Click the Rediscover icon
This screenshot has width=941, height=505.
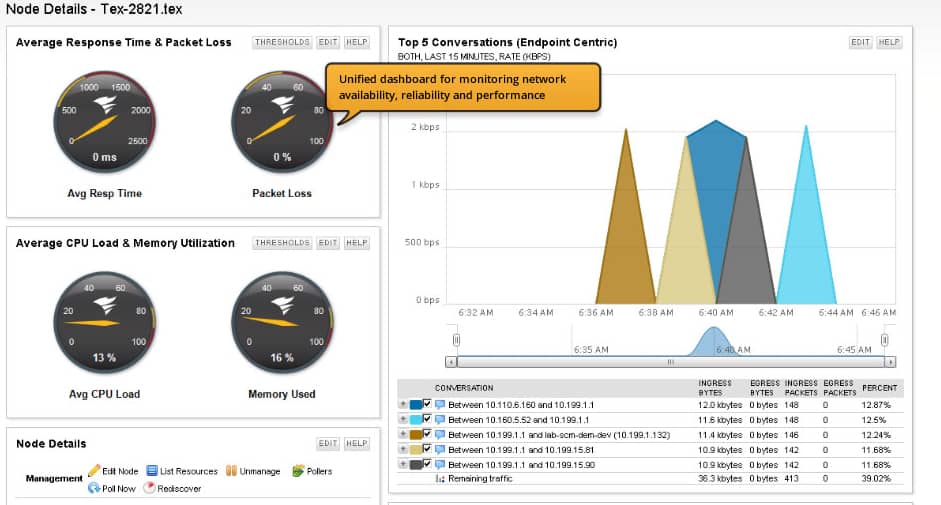click(x=149, y=488)
